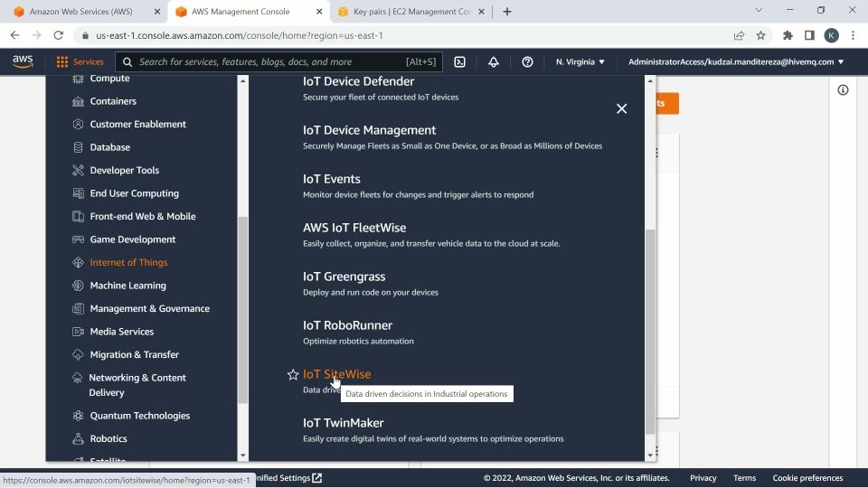868x488 pixels.
Task: Open the Services grid menu
Action: [80, 62]
